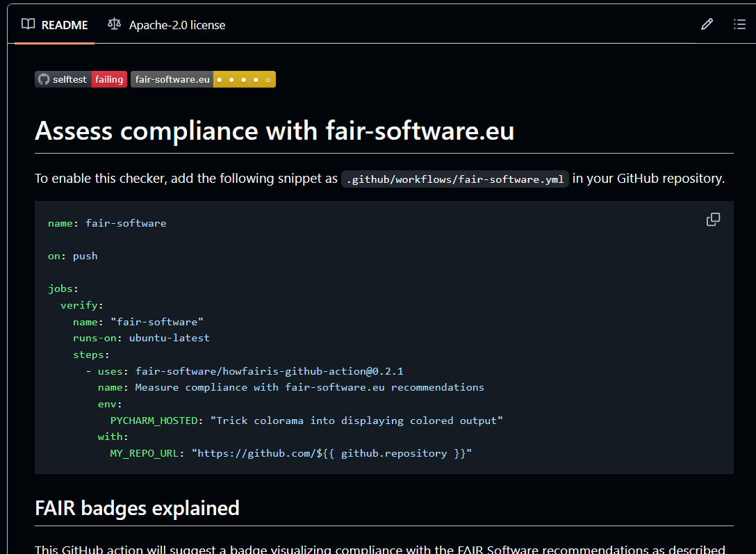The width and height of the screenshot is (756, 554).
Task: Click the howfairis-github-action@0.2.1 text
Action: click(269, 371)
